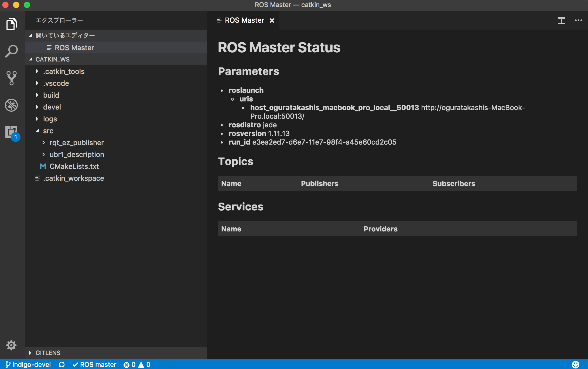
Task: Expand the .catkin_tools folder
Action: point(116,71)
